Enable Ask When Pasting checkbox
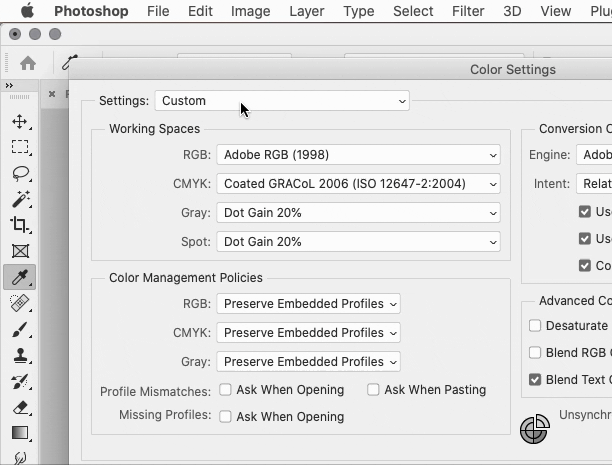The width and height of the screenshot is (612, 465). [374, 390]
